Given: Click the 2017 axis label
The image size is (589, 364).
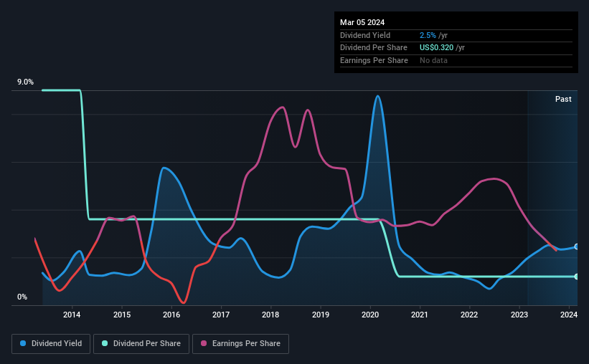Looking at the screenshot, I should [x=221, y=315].
